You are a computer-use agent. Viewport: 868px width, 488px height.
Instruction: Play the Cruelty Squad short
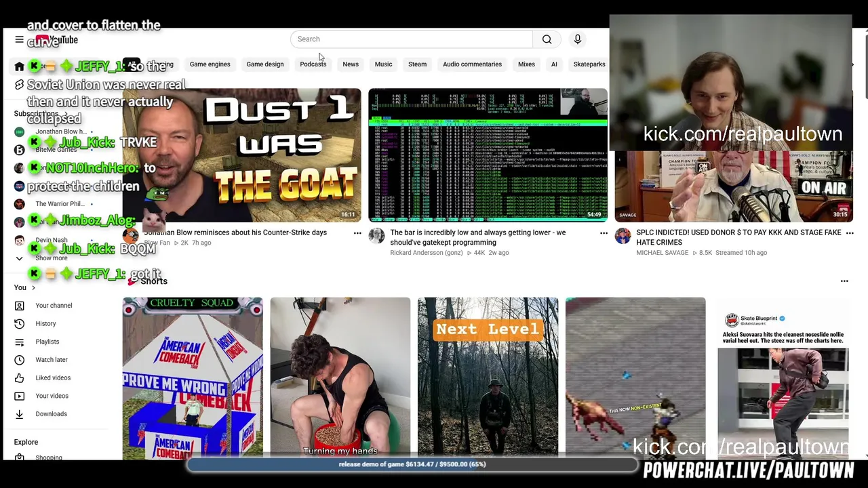click(193, 378)
